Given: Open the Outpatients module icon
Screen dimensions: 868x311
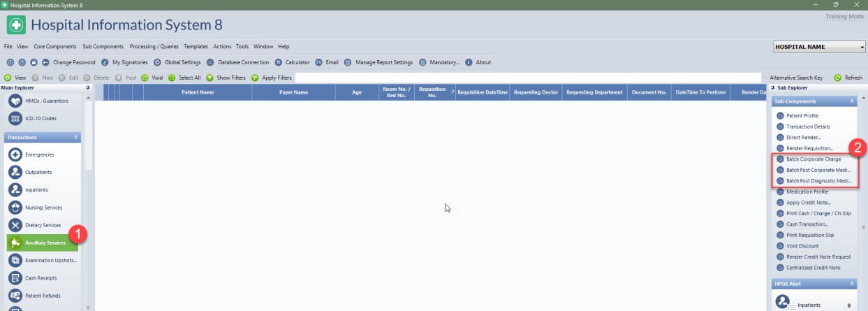Looking at the screenshot, I should click(15, 172).
